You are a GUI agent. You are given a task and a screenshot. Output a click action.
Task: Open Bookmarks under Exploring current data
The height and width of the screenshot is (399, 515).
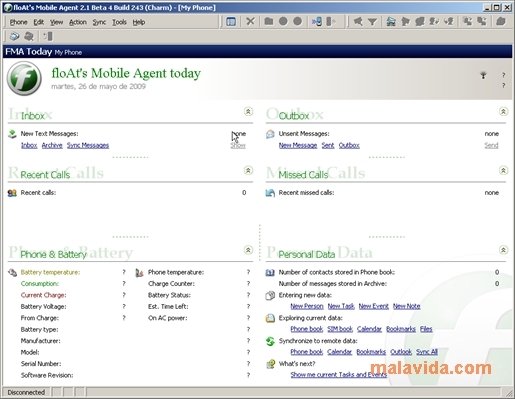coord(401,329)
